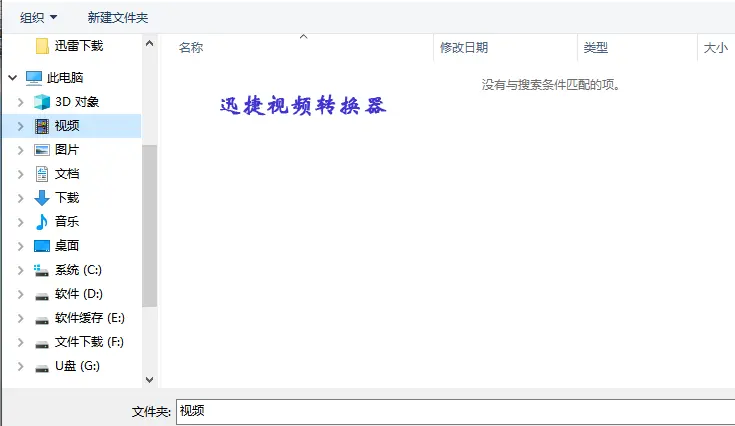Expand the 视频 tree node
735x426 pixels.
point(20,126)
